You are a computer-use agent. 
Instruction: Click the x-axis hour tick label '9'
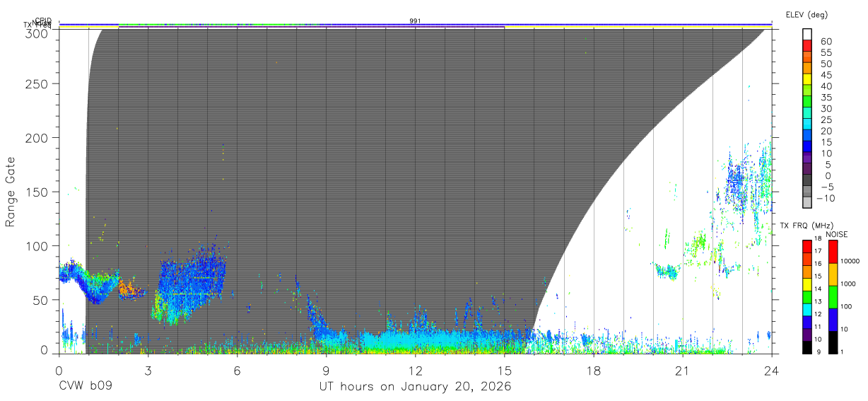[327, 370]
